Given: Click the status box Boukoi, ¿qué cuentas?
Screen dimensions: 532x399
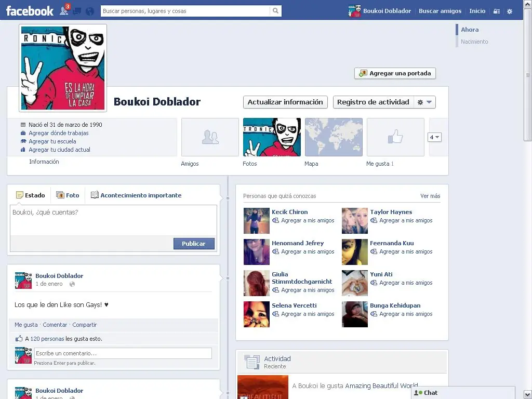Looking at the screenshot, I should (x=113, y=220).
